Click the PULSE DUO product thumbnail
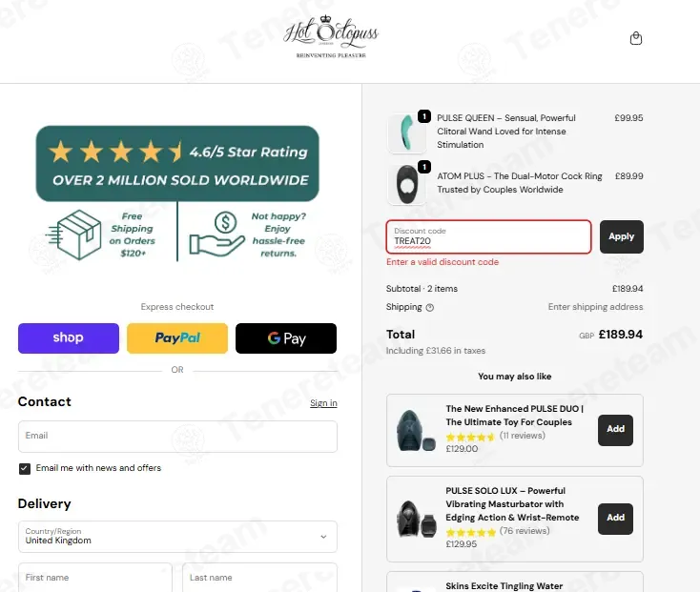The height and width of the screenshot is (592, 700). tap(416, 431)
